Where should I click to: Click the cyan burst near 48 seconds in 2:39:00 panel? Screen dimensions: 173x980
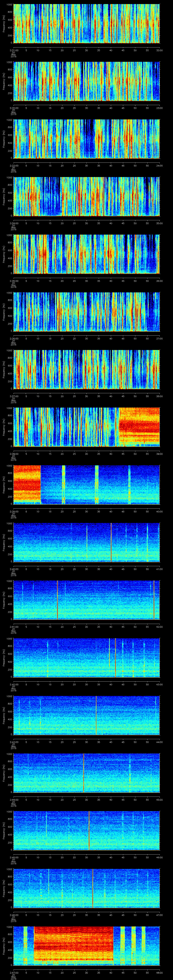pos(129,484)
